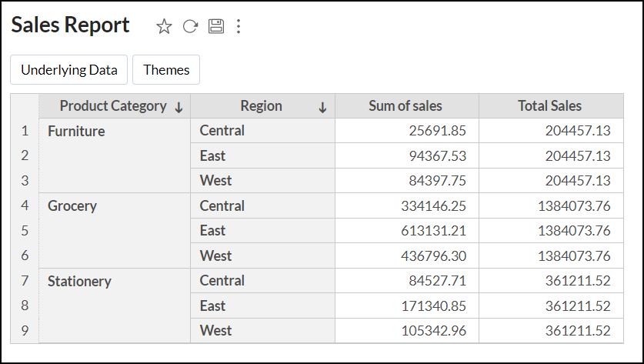Select the Grocery category cell
The height and width of the screenshot is (364, 644).
tap(72, 206)
